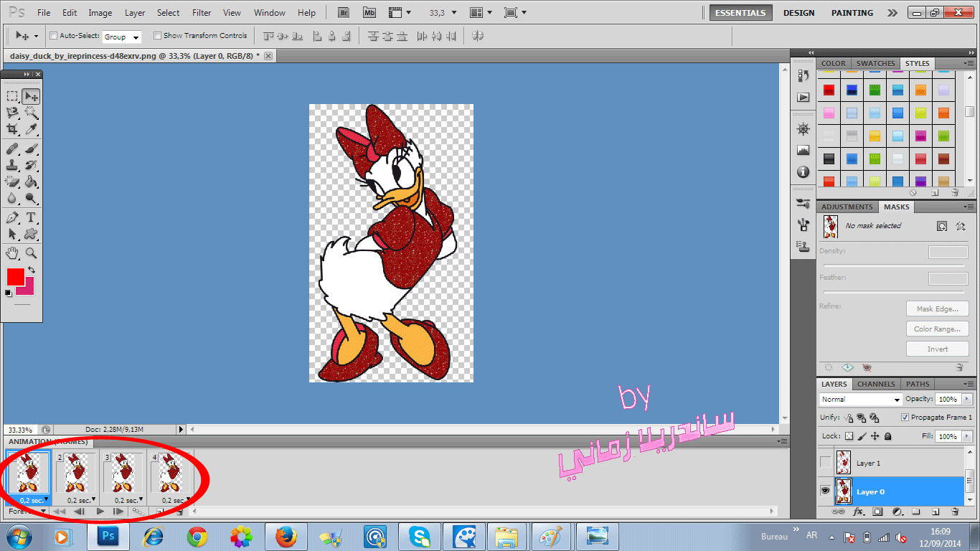The width and height of the screenshot is (980, 551).
Task: Select the Horizontal Type tool
Action: [31, 217]
